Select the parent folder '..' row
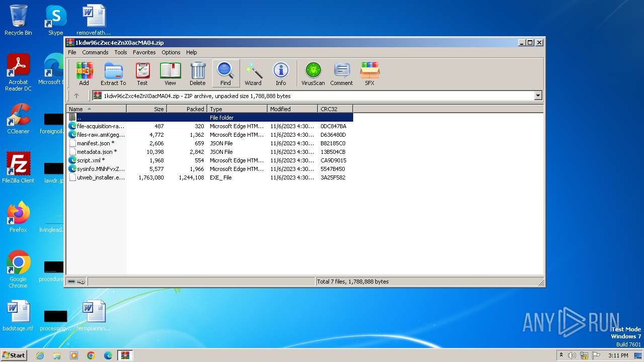 click(x=210, y=118)
